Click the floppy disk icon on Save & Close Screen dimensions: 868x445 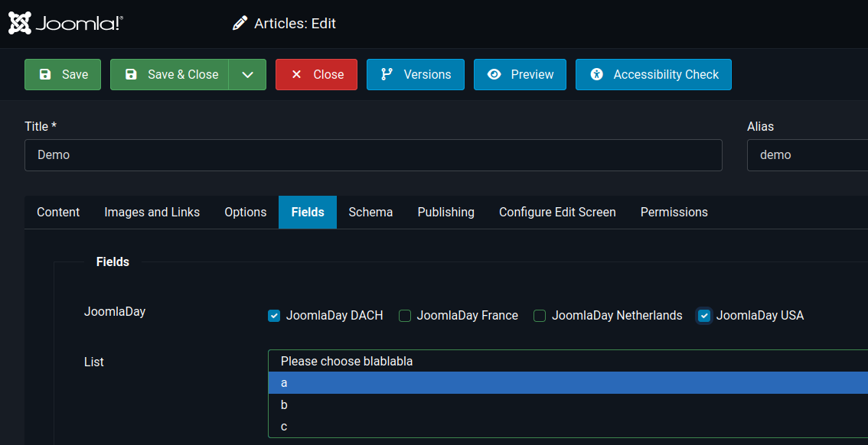(x=131, y=75)
